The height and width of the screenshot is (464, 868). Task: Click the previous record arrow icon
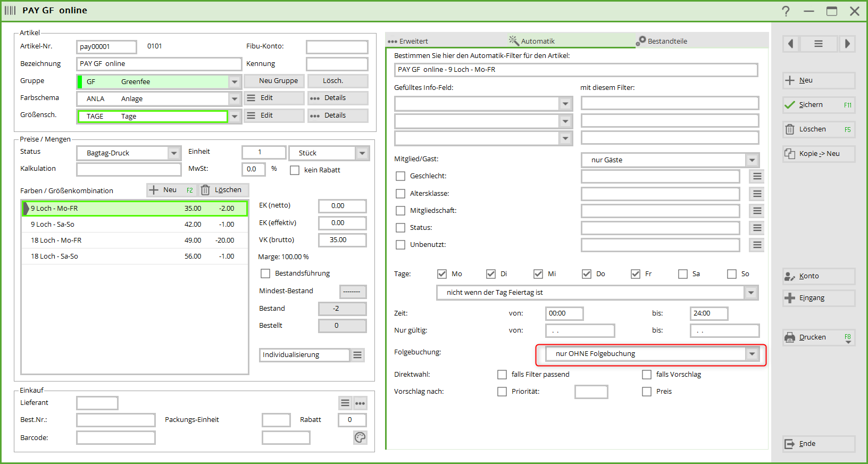791,44
